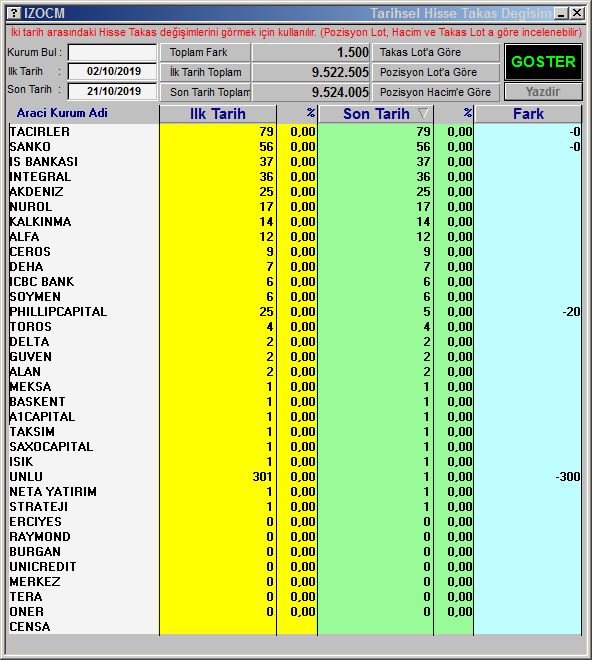This screenshot has width=592, height=660.
Task: Select the A1CAPITAL row
Action: [295, 417]
